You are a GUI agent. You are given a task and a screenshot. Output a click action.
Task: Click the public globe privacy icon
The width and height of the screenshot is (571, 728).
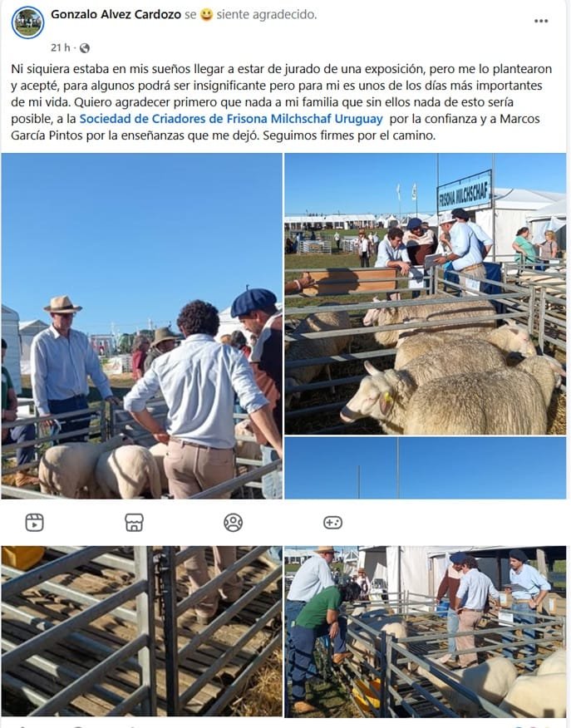click(x=85, y=48)
